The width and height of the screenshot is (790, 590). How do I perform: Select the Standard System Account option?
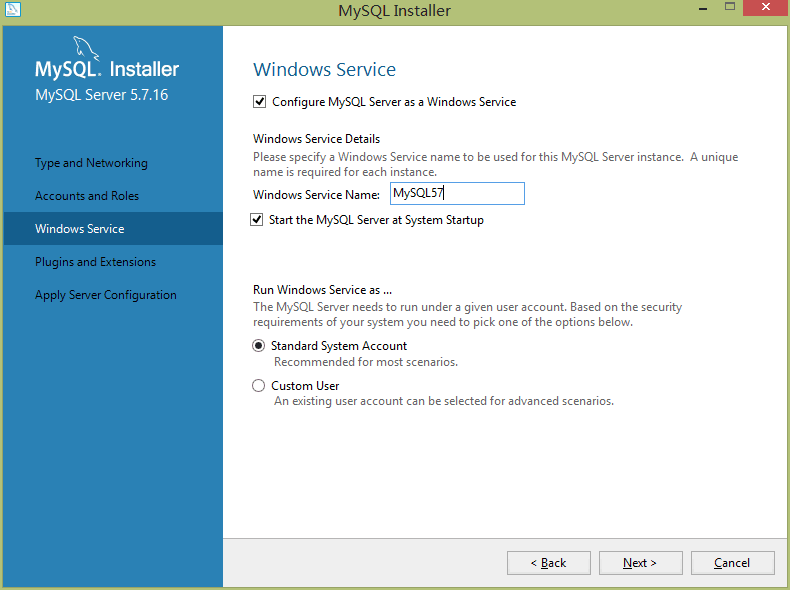click(x=259, y=346)
